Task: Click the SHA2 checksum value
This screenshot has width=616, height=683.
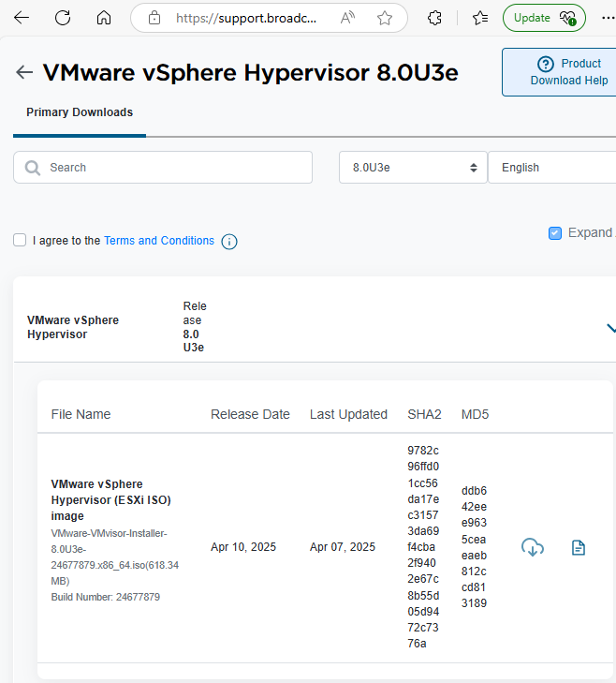Action: (423, 547)
